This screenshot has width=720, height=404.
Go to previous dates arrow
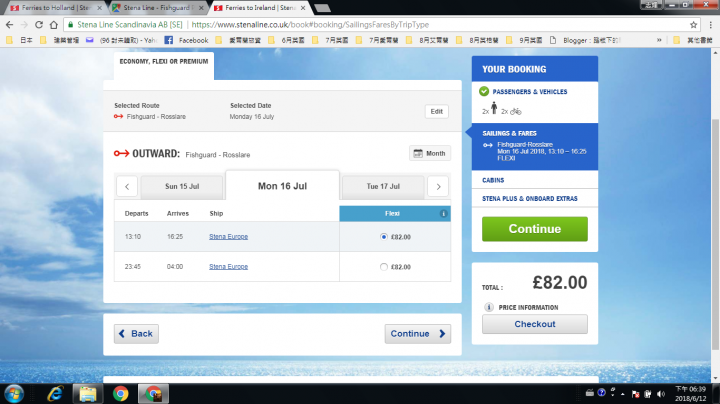click(x=127, y=186)
